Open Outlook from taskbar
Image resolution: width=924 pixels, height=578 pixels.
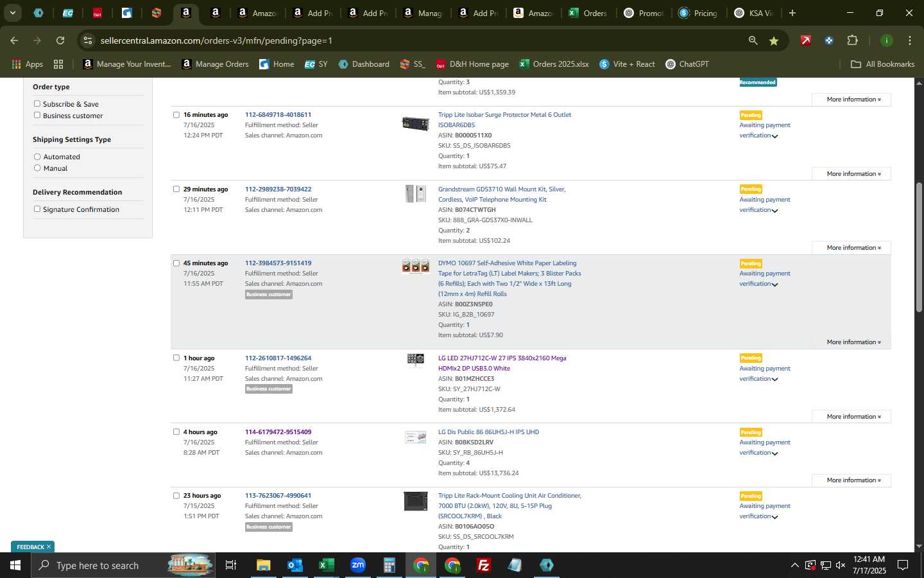(295, 565)
